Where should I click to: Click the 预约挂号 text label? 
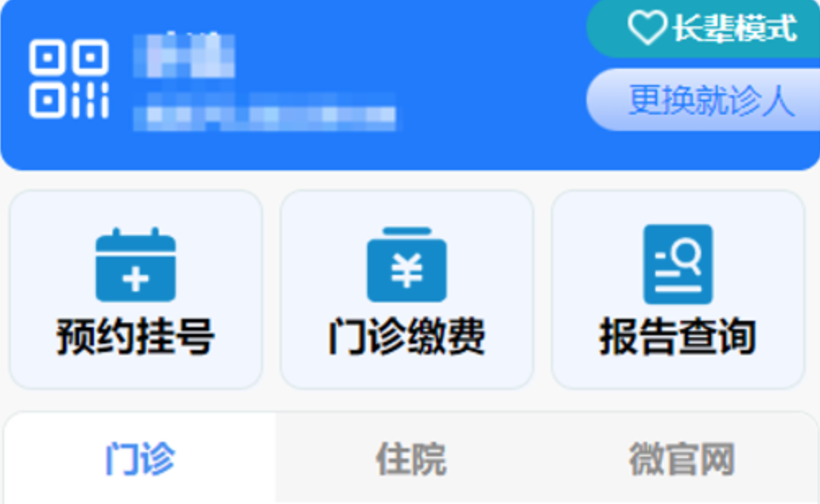click(x=136, y=337)
